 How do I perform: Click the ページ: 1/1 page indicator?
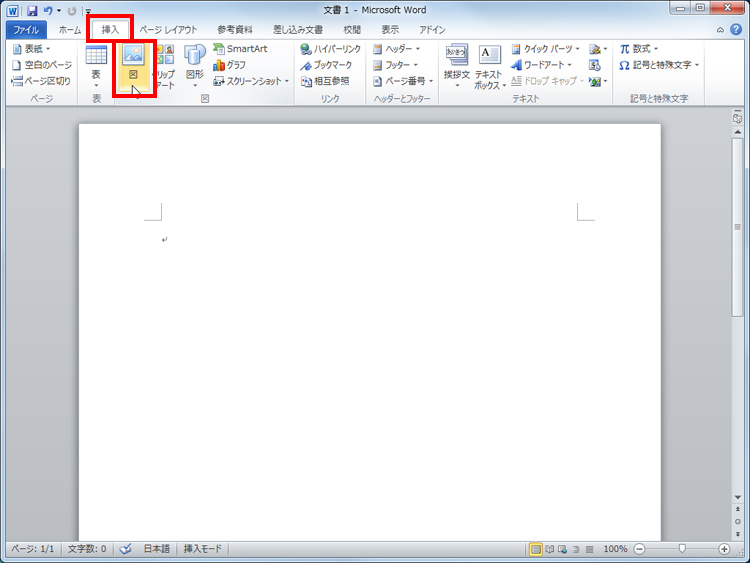click(33, 549)
